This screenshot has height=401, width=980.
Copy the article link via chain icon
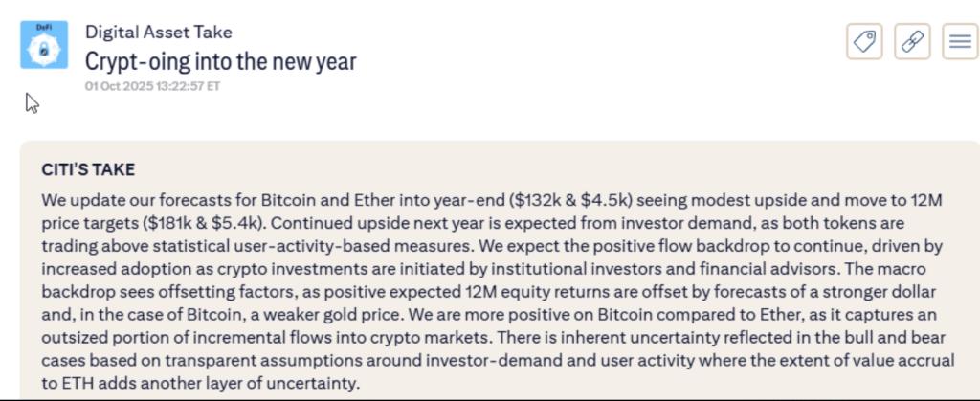point(912,41)
